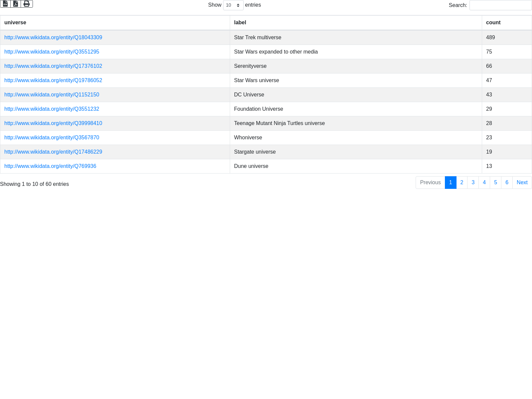532x399 pixels.
Task: Print the table using printer icon
Action: 27,4
